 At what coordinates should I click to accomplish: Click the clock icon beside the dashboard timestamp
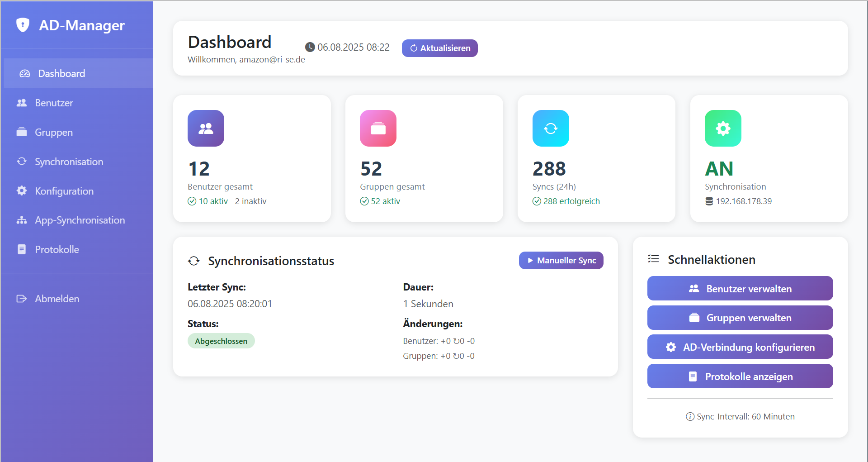click(310, 48)
